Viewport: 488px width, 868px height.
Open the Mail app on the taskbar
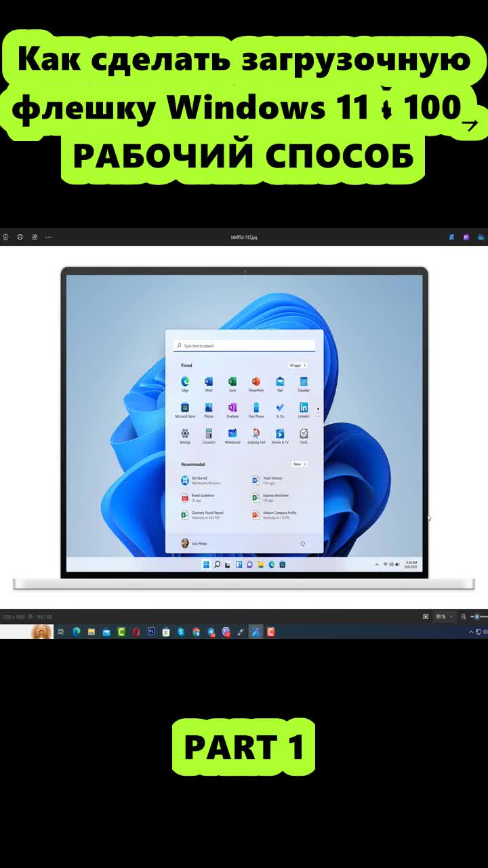pyautogui.click(x=106, y=631)
